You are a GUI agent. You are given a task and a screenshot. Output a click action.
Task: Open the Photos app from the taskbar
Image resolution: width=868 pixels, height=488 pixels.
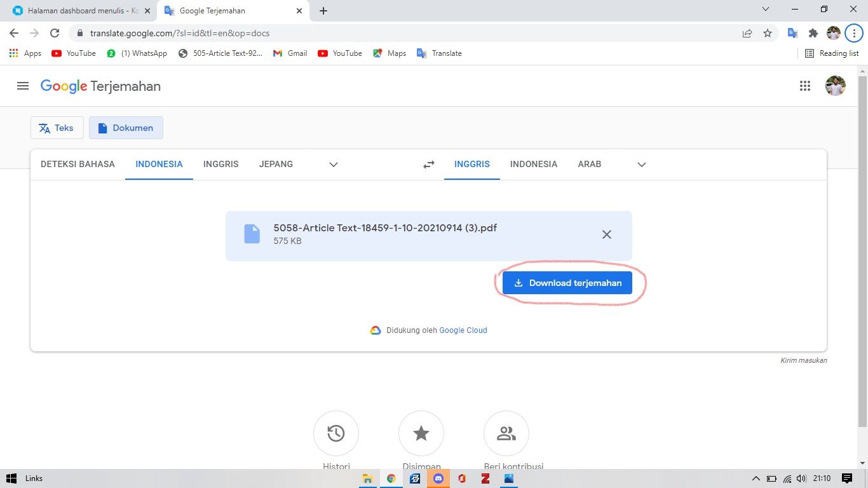pos(509,478)
